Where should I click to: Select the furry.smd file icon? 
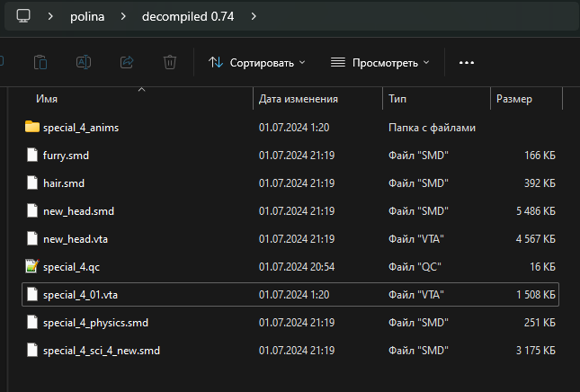[32, 155]
